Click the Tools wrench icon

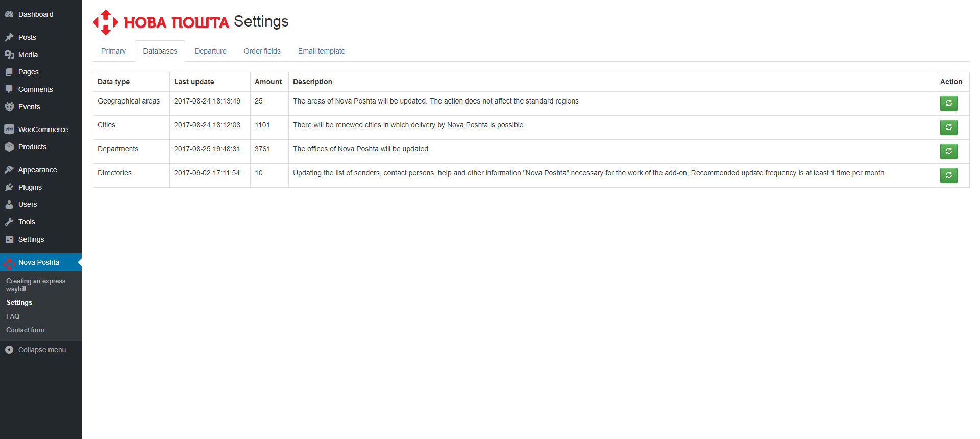(x=9, y=222)
